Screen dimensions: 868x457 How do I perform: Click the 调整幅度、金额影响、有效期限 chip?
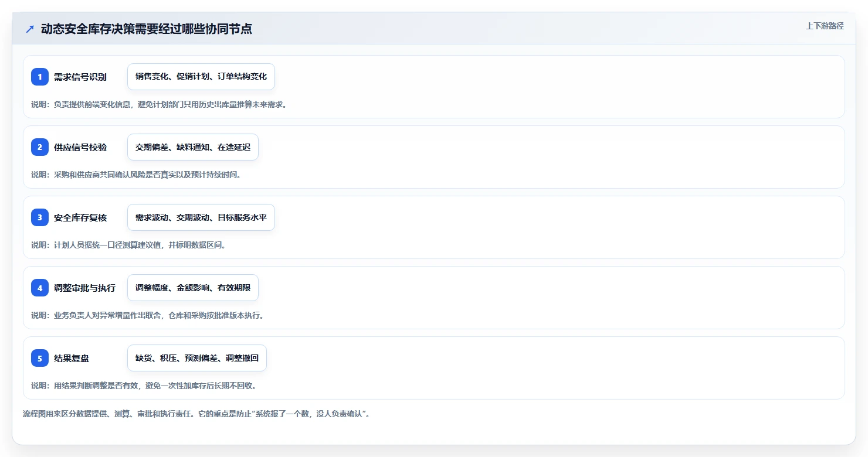point(193,288)
